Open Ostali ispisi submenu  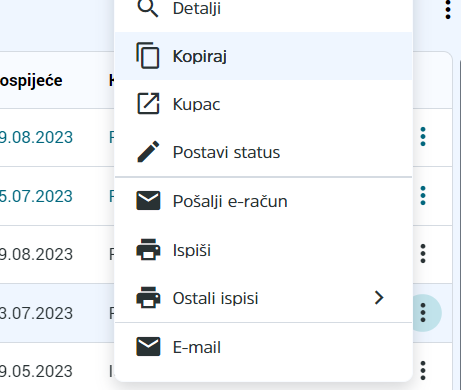263,298
